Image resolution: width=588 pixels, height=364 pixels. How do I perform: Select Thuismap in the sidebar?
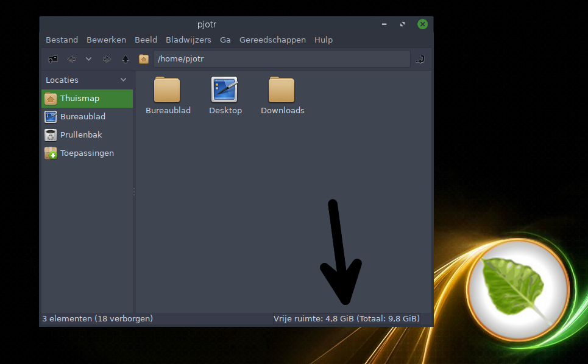[x=87, y=99]
